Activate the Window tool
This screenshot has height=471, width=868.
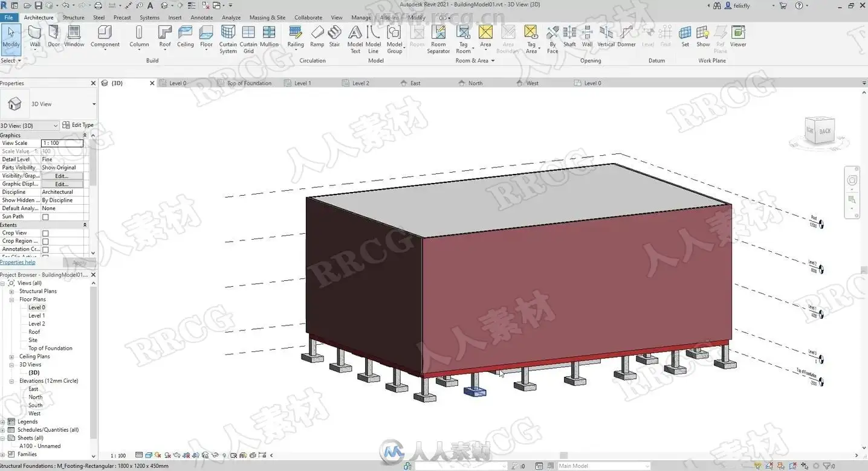coord(74,37)
